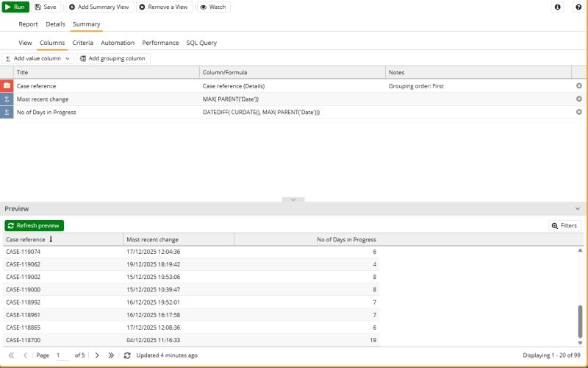Select the DATEDIFF formula cell
This screenshot has width=588, height=368.
pyautogui.click(x=293, y=113)
